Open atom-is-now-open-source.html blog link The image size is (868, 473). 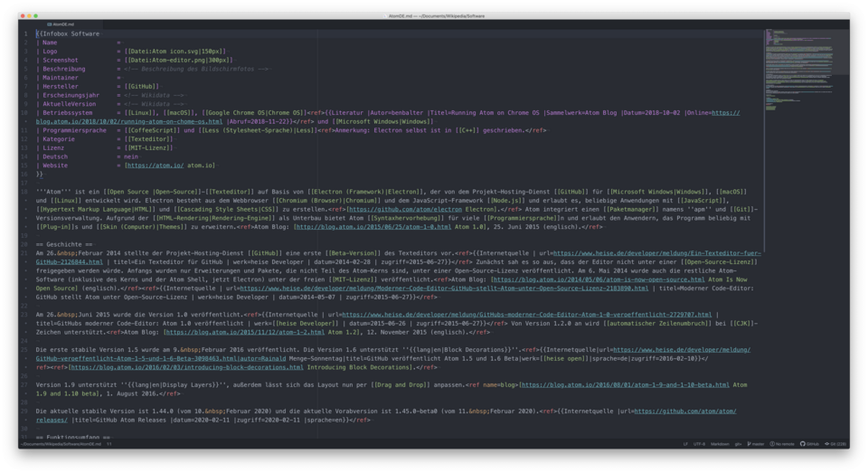[x=599, y=279]
